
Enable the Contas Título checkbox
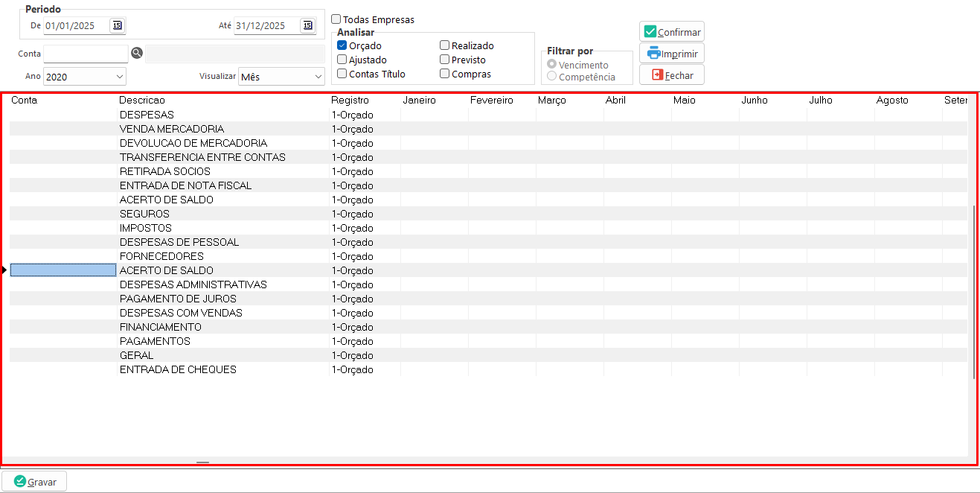pyautogui.click(x=342, y=74)
